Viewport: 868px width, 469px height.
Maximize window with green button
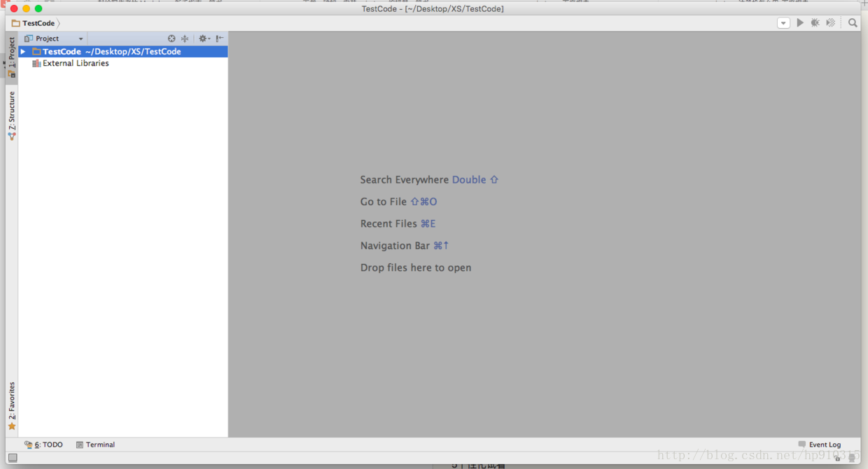38,8
